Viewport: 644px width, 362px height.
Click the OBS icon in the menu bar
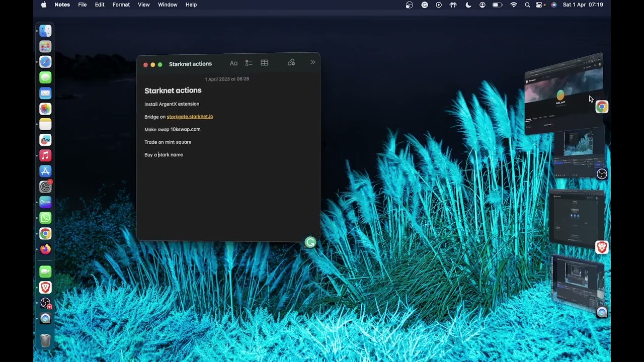coord(410,5)
